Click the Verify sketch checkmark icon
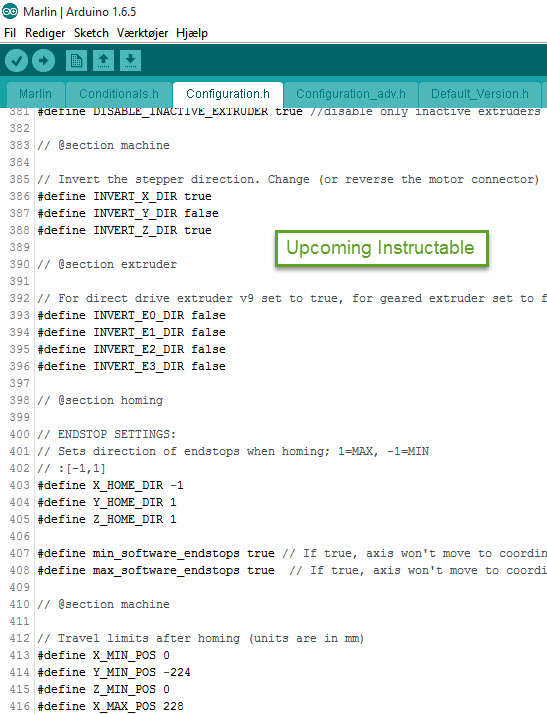The image size is (547, 714). pyautogui.click(x=16, y=61)
